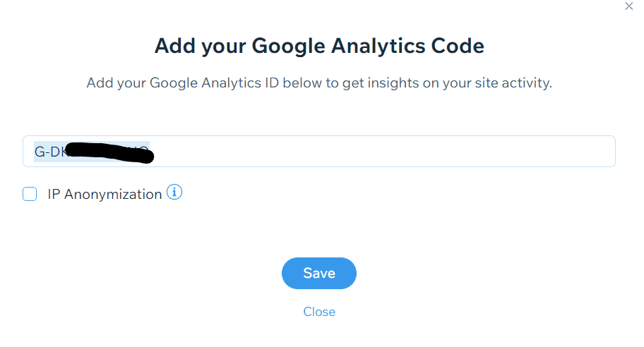Click the IP Anonymization label text
The height and width of the screenshot is (347, 644).
105,195
